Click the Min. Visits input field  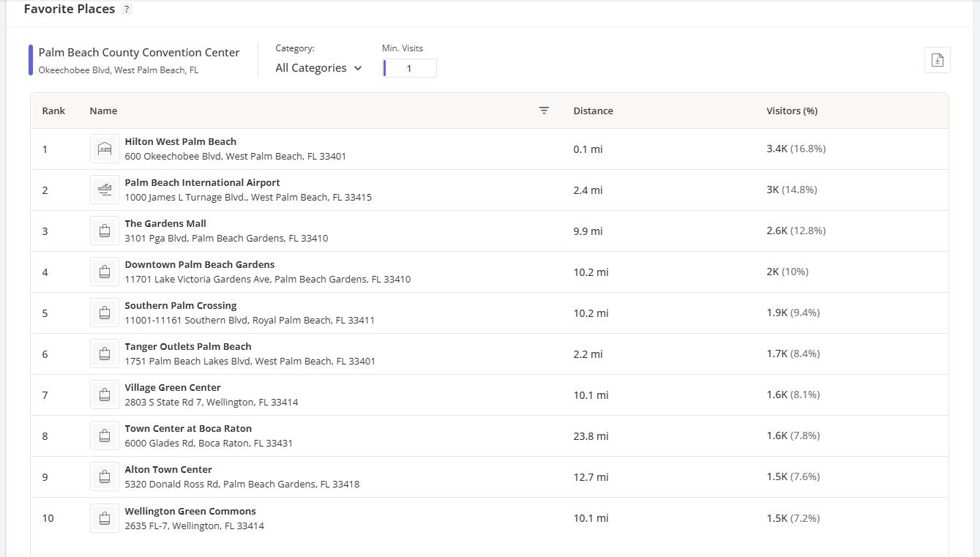point(410,68)
